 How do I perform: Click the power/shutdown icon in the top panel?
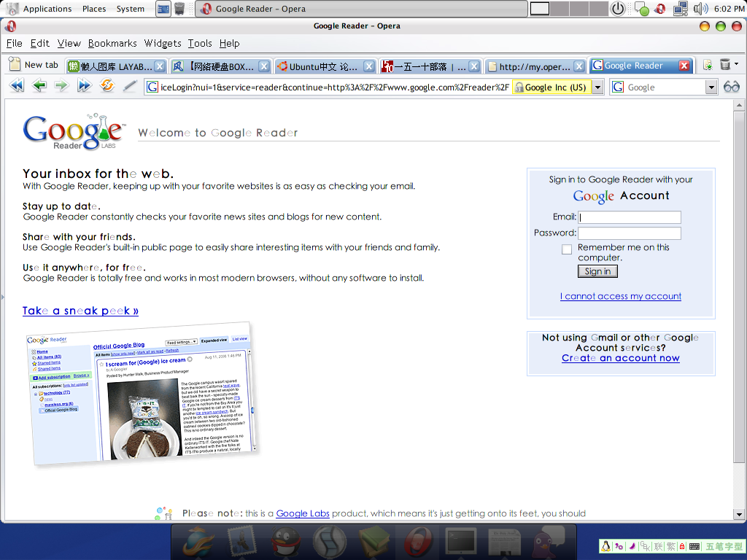pyautogui.click(x=618, y=9)
